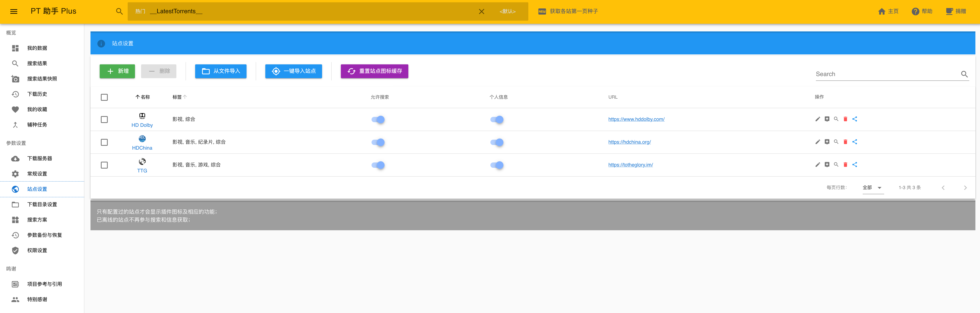Click the magnifier icon in HD Dolby's row
Viewport: 980px width, 313px height.
click(836, 119)
